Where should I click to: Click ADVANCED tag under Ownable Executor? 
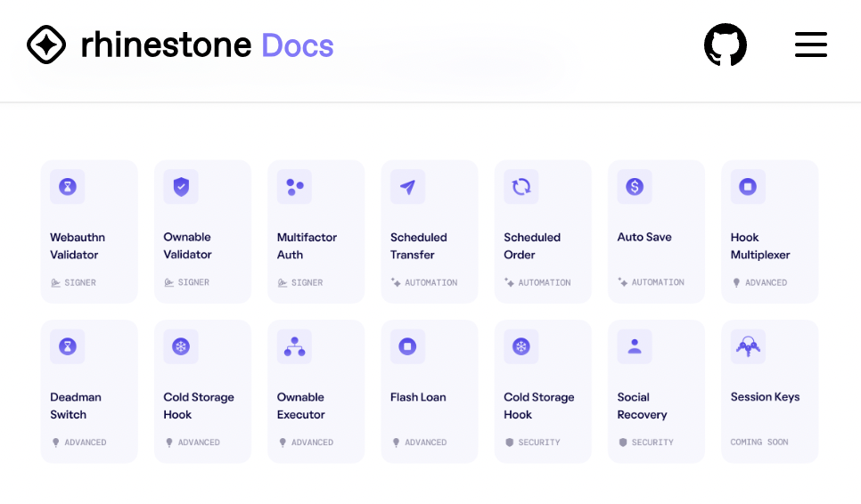[306, 443]
